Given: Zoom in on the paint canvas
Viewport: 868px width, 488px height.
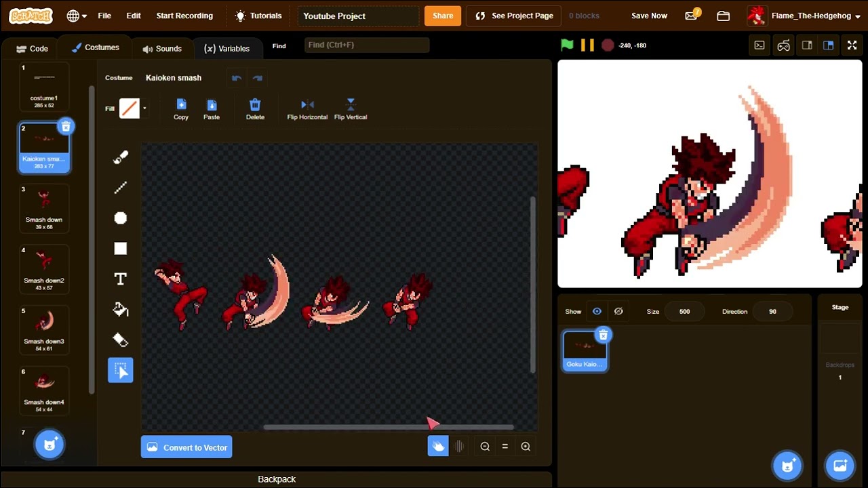Looking at the screenshot, I should tap(526, 446).
